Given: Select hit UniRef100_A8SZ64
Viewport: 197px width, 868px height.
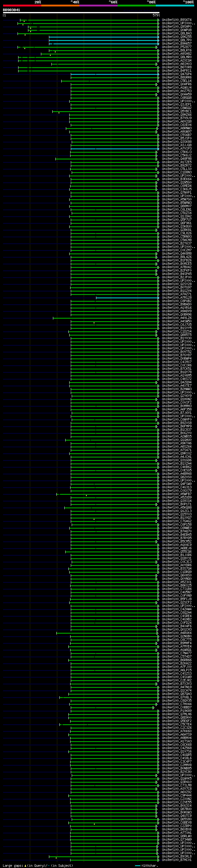Looking at the screenshot, I should pos(176,446).
